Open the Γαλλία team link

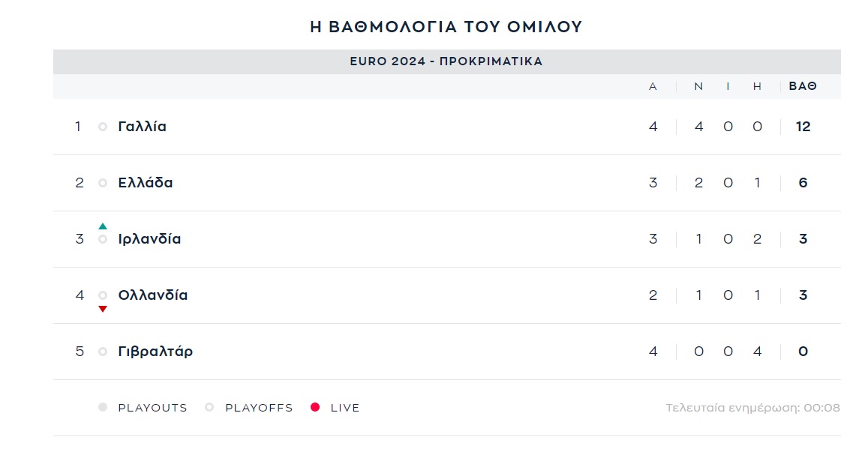coord(143,127)
